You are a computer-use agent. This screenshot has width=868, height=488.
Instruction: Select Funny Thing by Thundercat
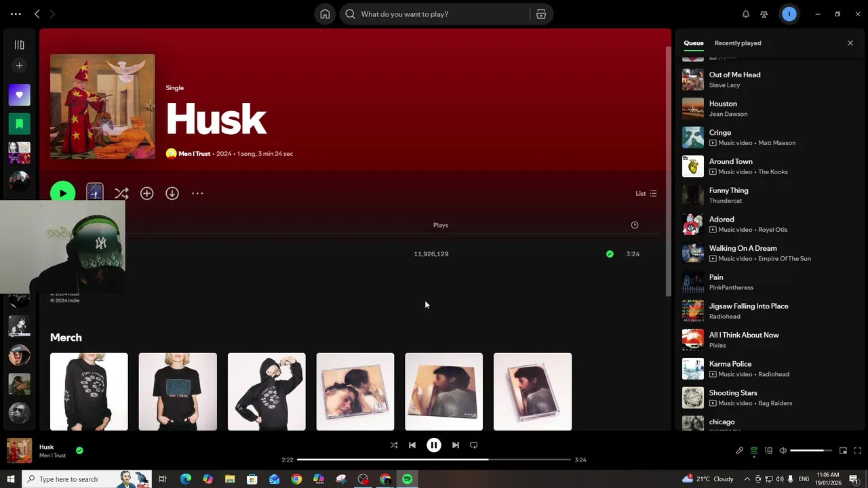[x=770, y=195]
